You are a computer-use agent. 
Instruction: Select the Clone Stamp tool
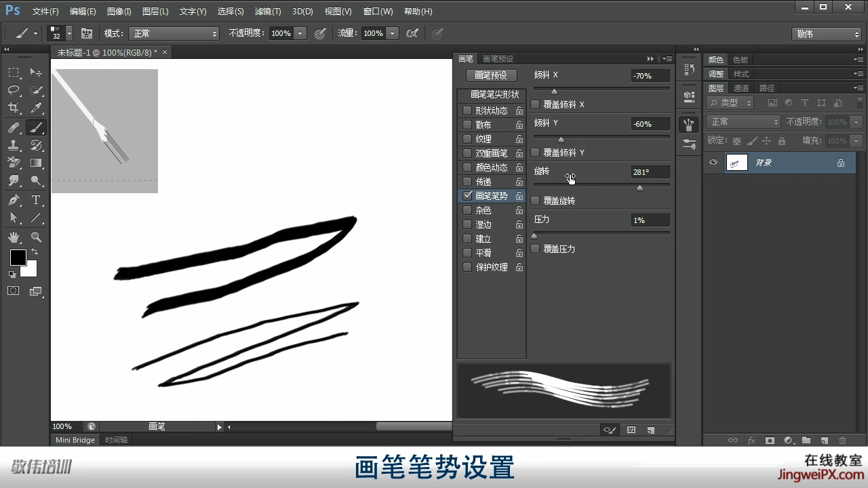pyautogui.click(x=14, y=145)
